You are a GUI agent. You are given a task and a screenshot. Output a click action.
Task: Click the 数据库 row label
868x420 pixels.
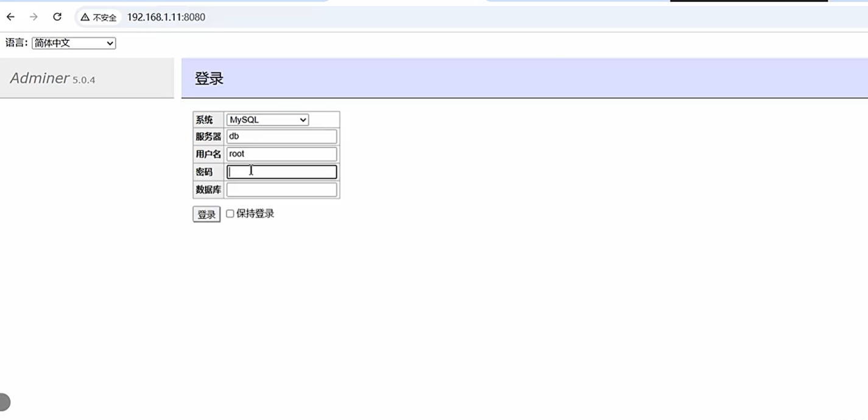pyautogui.click(x=208, y=190)
